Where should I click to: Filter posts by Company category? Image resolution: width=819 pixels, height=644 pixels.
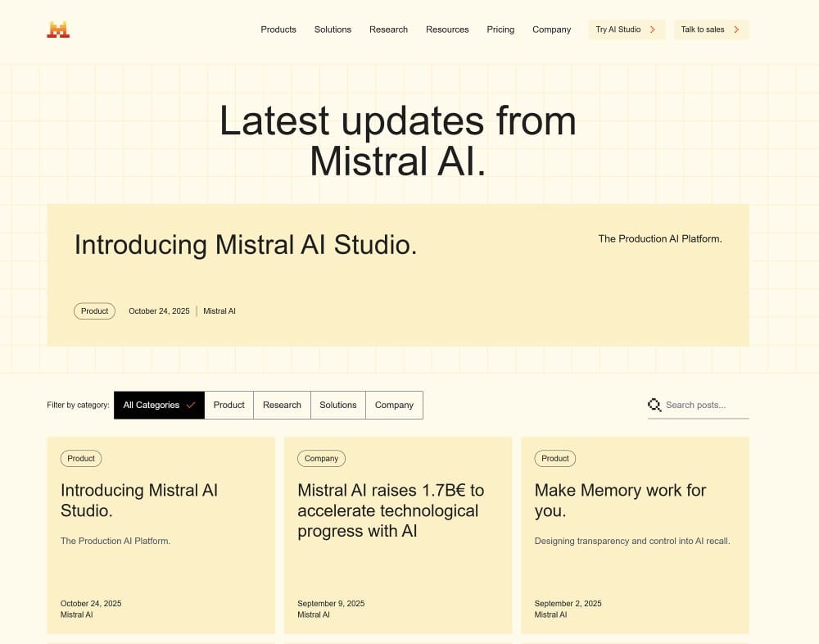394,405
